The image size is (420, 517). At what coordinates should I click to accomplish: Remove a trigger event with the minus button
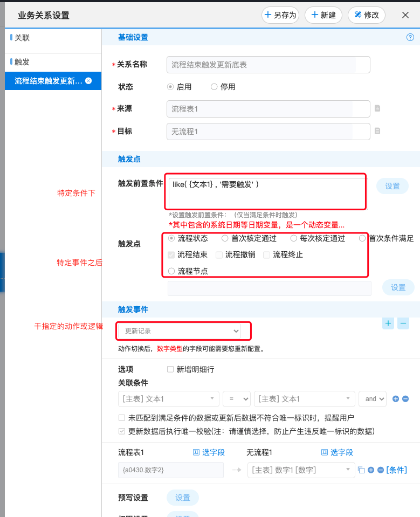pos(403,323)
